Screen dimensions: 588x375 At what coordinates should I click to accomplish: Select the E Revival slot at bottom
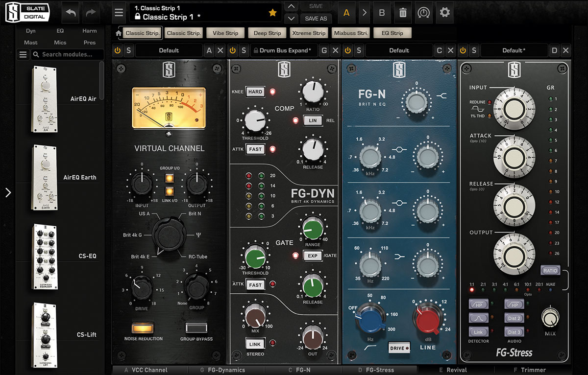pyautogui.click(x=453, y=370)
